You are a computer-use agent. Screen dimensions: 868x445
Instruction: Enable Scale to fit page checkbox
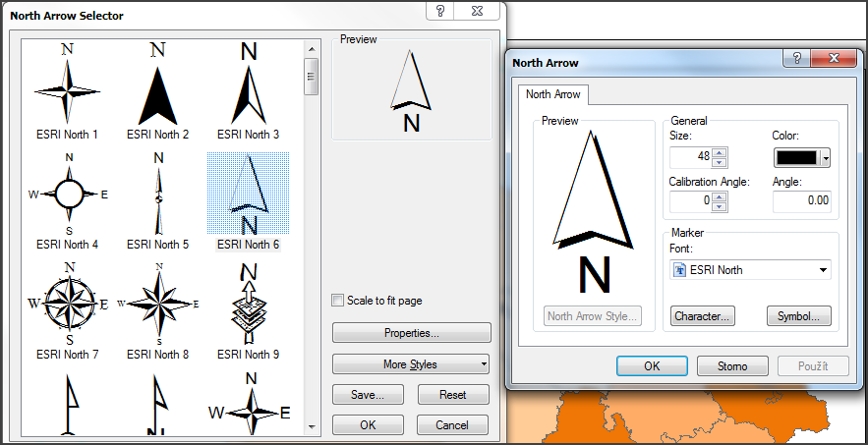[x=338, y=301]
